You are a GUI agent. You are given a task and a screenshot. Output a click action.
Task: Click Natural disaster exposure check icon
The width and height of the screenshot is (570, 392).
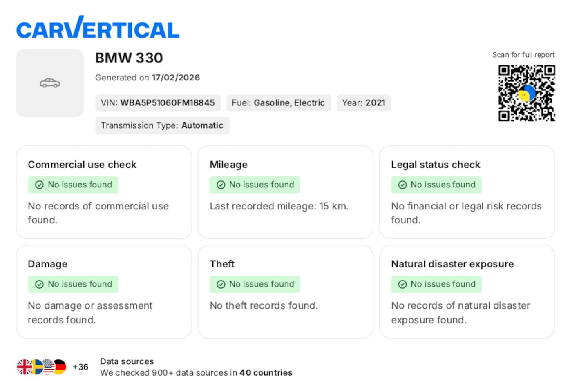(402, 284)
